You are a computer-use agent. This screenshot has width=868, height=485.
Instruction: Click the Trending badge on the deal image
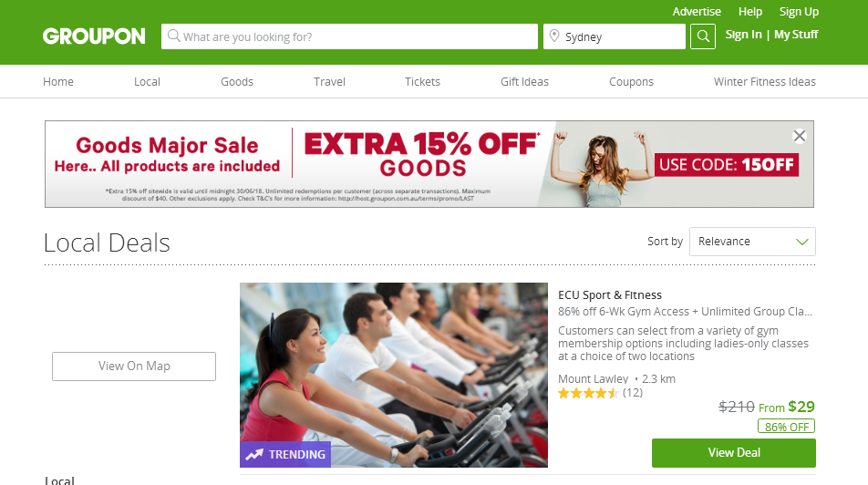click(x=285, y=455)
